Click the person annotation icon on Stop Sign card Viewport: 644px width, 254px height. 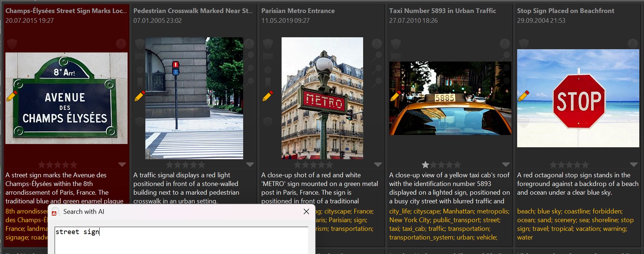point(633,44)
